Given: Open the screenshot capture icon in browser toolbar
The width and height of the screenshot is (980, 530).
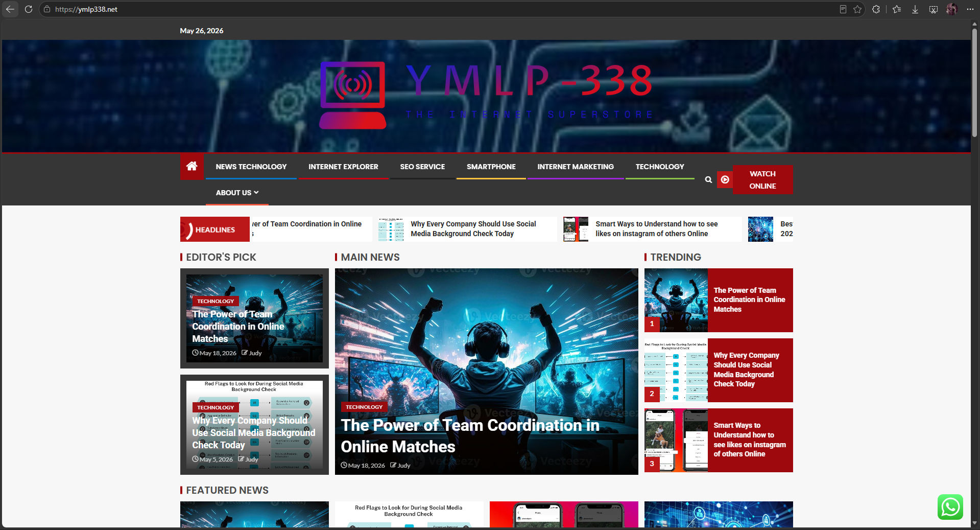Looking at the screenshot, I should click(934, 9).
